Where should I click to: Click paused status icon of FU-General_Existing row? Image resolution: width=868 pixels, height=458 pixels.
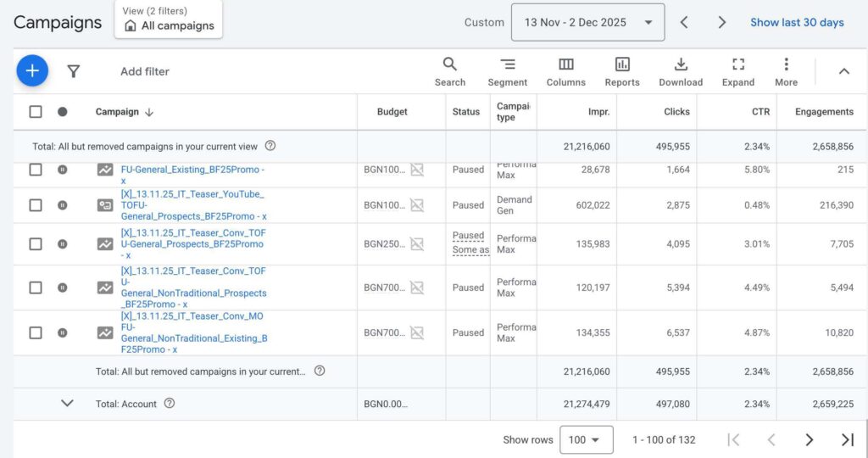pyautogui.click(x=63, y=170)
